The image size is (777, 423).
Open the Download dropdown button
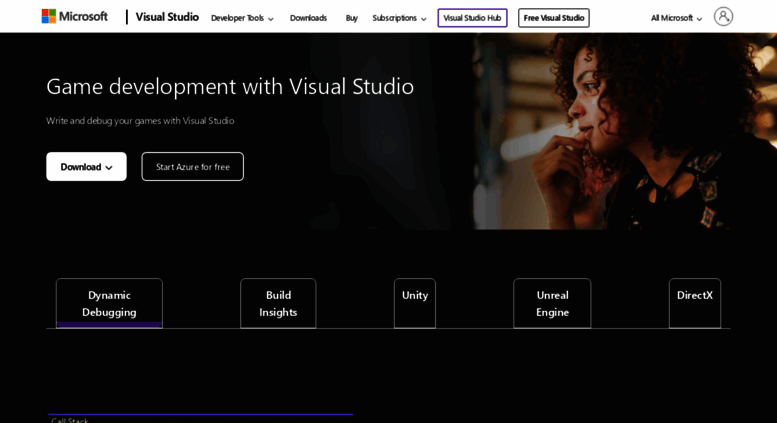86,167
